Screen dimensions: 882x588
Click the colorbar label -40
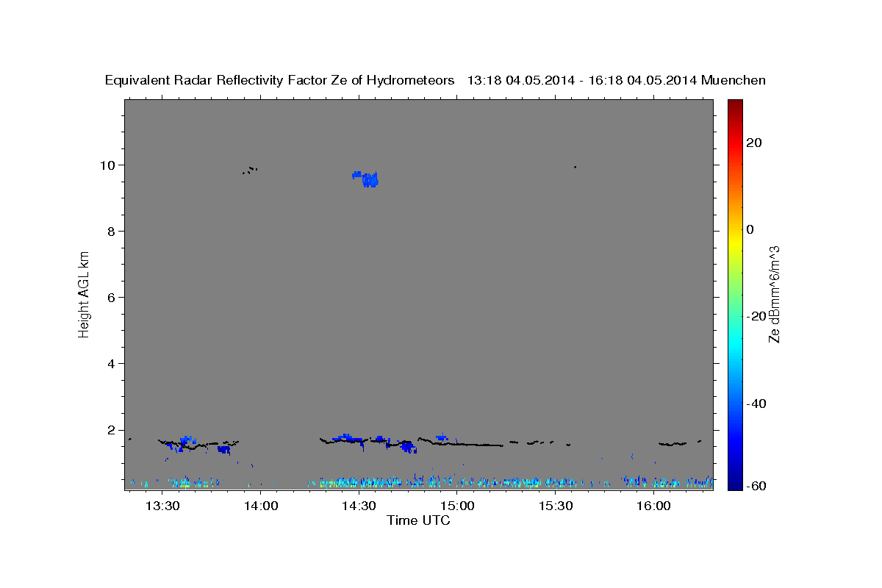(x=756, y=403)
